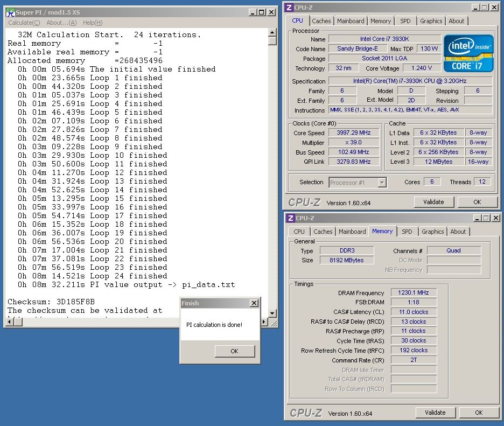Minimize the Super PI window

click(252, 12)
